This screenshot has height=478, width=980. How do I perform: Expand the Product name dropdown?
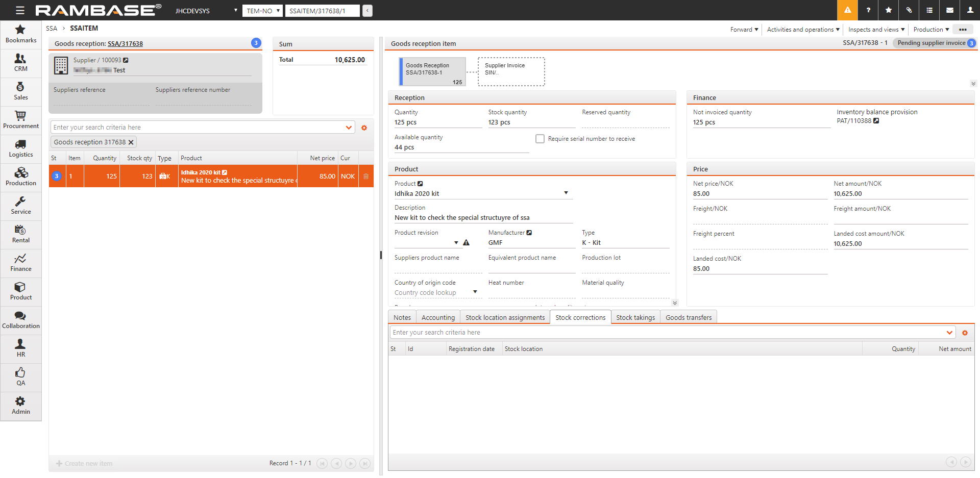pyautogui.click(x=566, y=193)
